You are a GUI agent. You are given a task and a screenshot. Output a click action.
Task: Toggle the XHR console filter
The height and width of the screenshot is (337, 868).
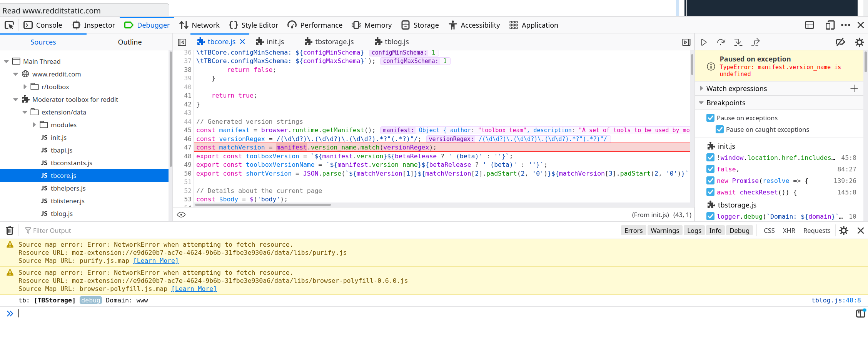point(789,231)
